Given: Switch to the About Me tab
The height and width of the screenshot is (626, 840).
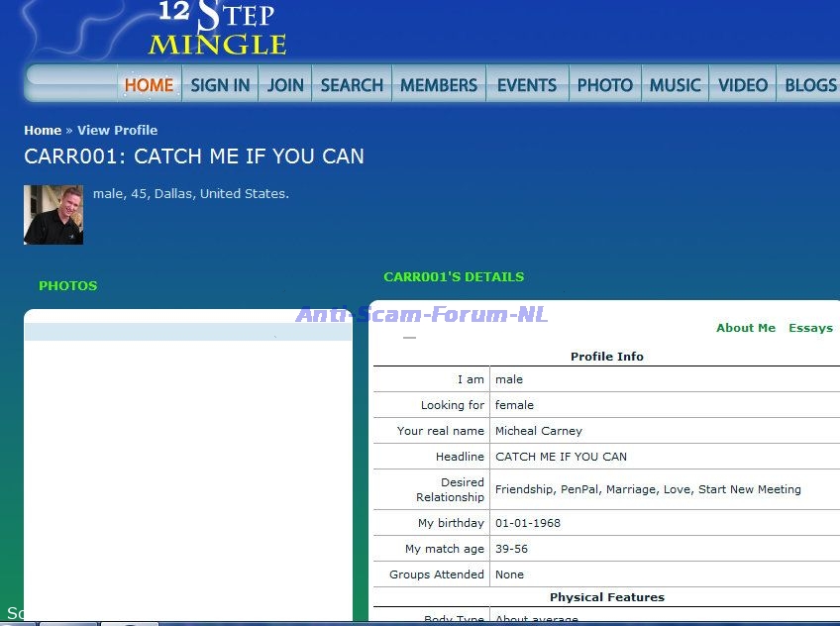Looking at the screenshot, I should [x=746, y=328].
